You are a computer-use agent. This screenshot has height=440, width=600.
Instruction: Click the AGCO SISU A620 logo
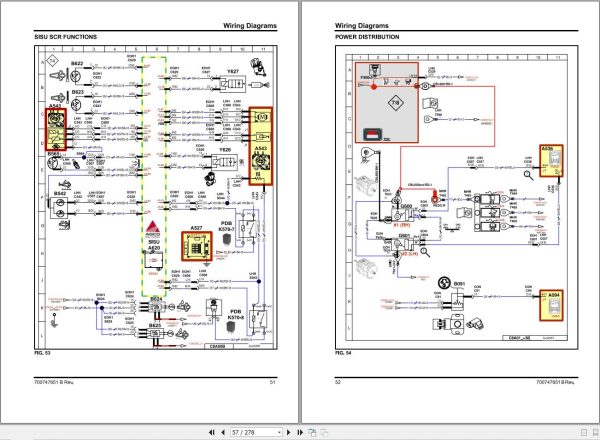[153, 235]
